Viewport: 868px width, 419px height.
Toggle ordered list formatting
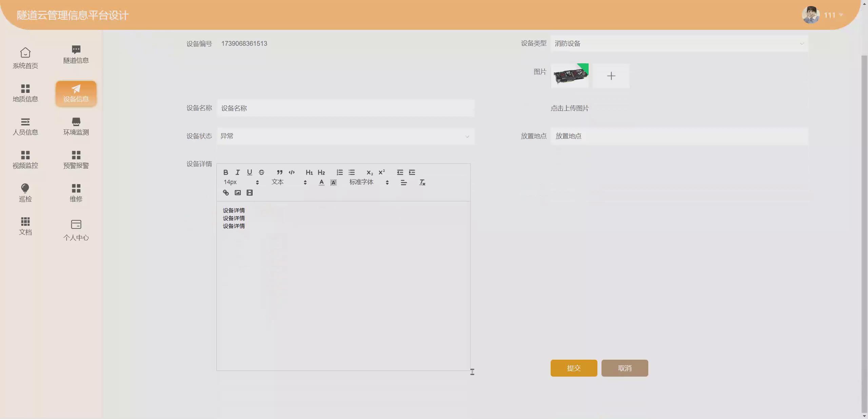[x=339, y=172]
